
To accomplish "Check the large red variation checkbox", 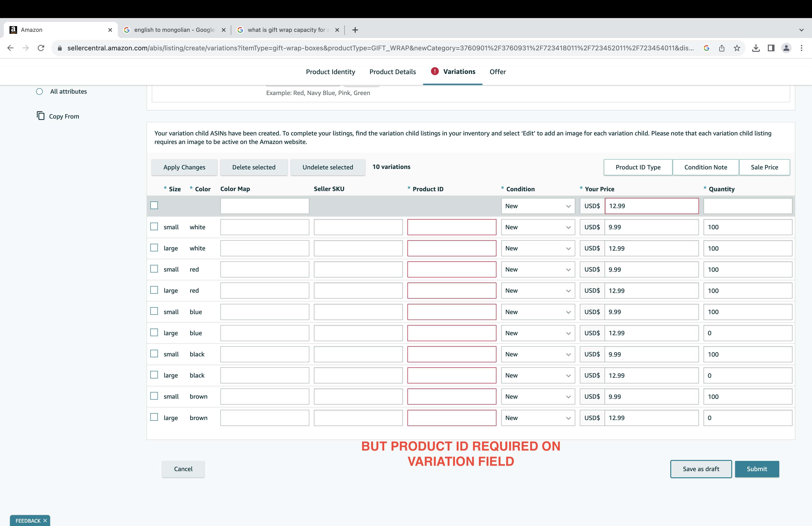I will click(154, 290).
